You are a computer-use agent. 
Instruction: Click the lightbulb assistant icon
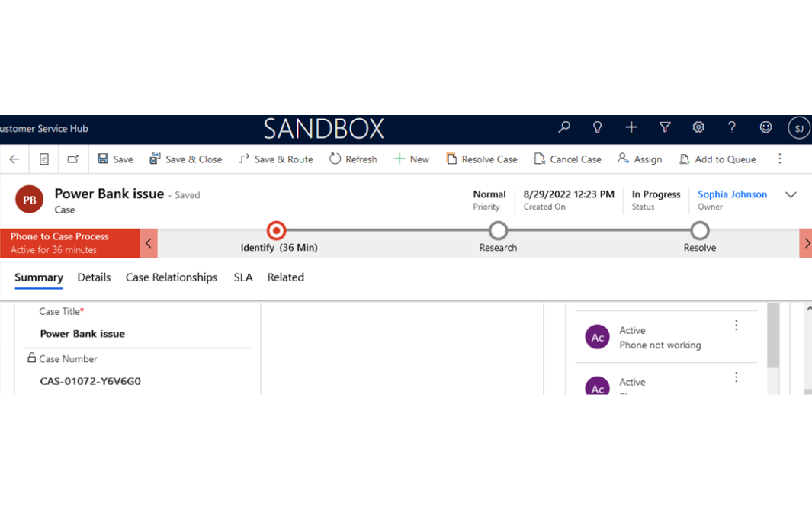coord(598,128)
